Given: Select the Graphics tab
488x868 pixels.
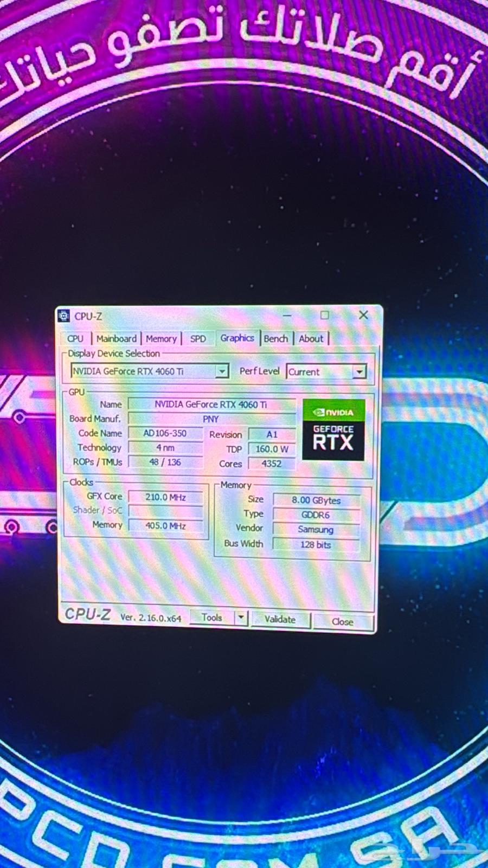Looking at the screenshot, I should coord(237,338).
